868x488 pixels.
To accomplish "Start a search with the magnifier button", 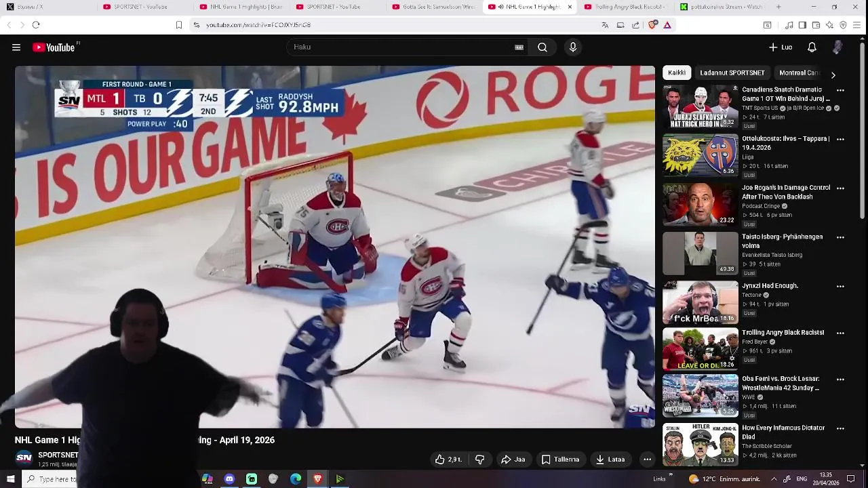I will 542,47.
